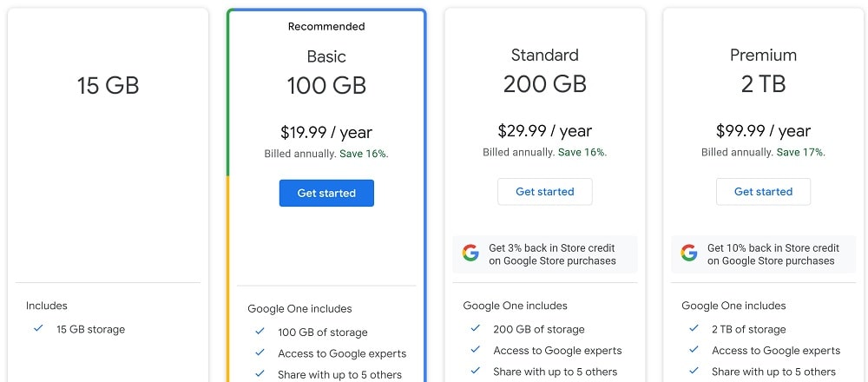Screen dimensions: 868x382
Task: Click the checkmark next to 200 GB of storage
Action: 475,329
